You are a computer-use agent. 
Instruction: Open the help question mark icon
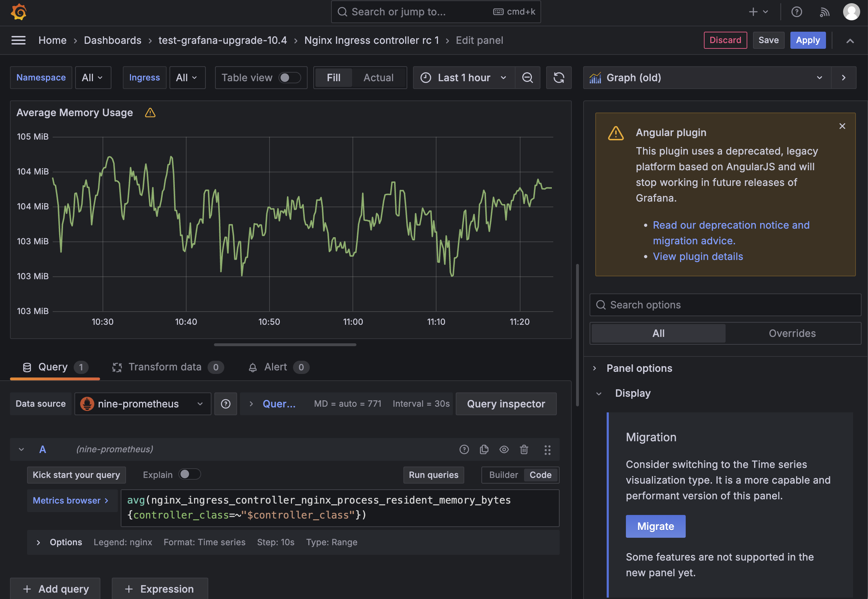796,12
